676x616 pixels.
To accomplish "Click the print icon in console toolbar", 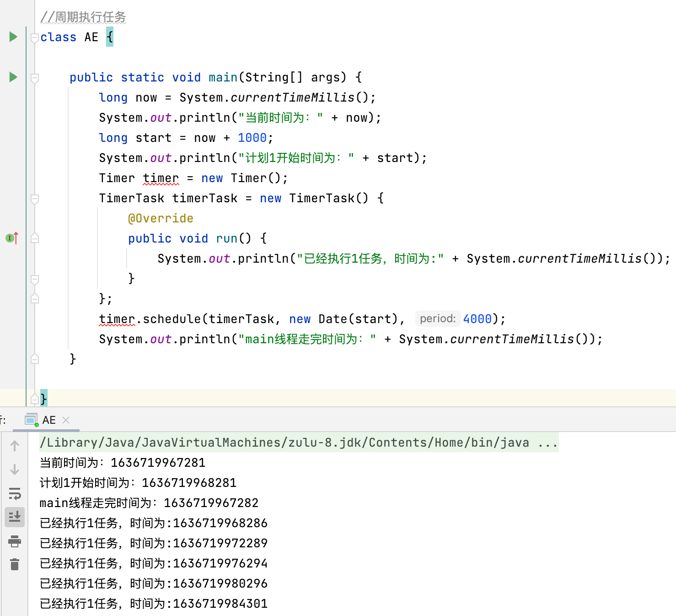I will [x=15, y=541].
